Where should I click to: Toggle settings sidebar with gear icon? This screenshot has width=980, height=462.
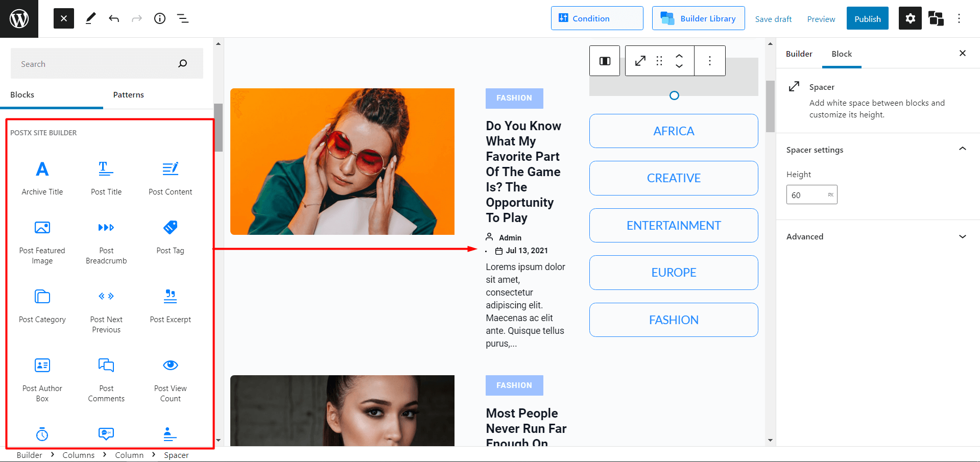coord(910,19)
